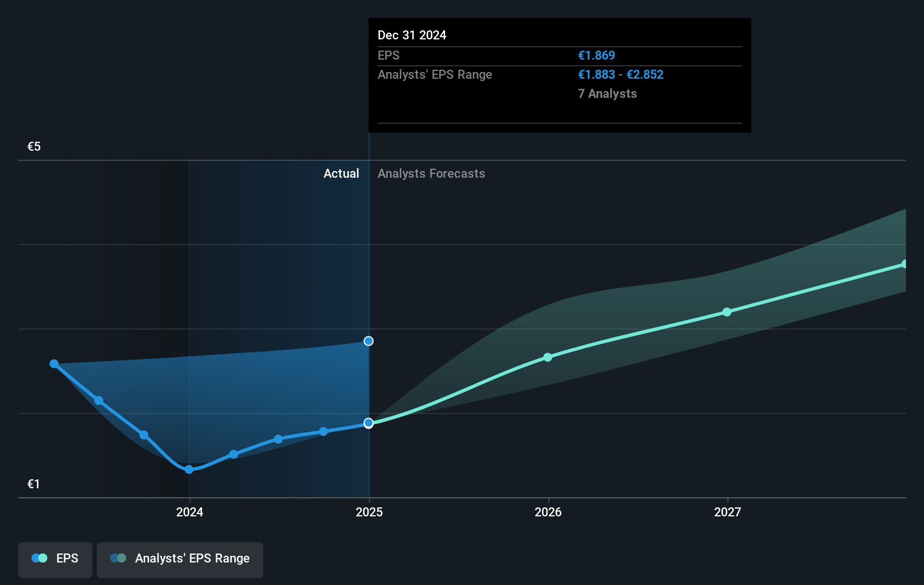Click the 'Analysts Forecasts' label
This screenshot has height=585, width=924.
point(431,174)
